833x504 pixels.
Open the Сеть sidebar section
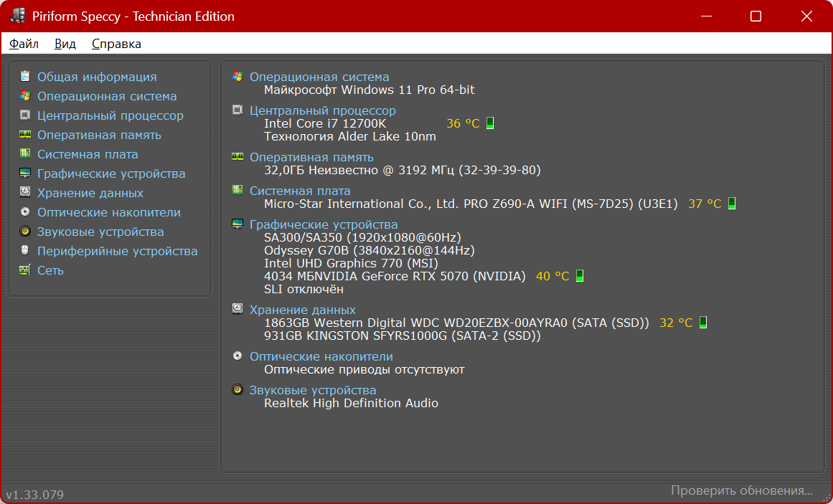click(50, 270)
